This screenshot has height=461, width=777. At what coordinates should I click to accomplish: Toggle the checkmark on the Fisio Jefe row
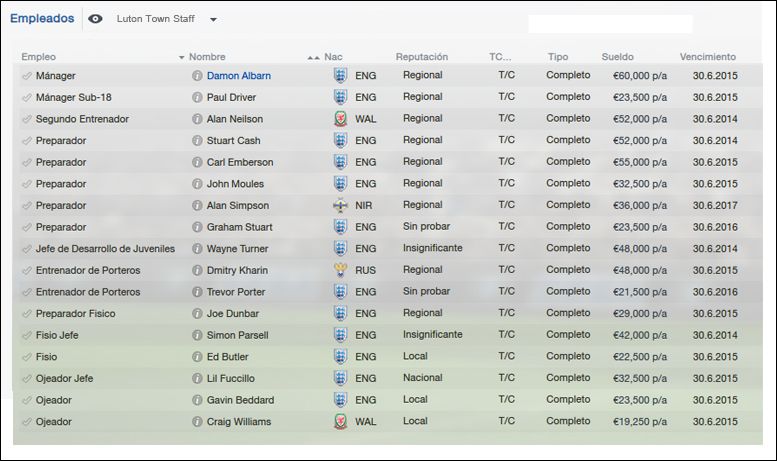click(x=27, y=335)
